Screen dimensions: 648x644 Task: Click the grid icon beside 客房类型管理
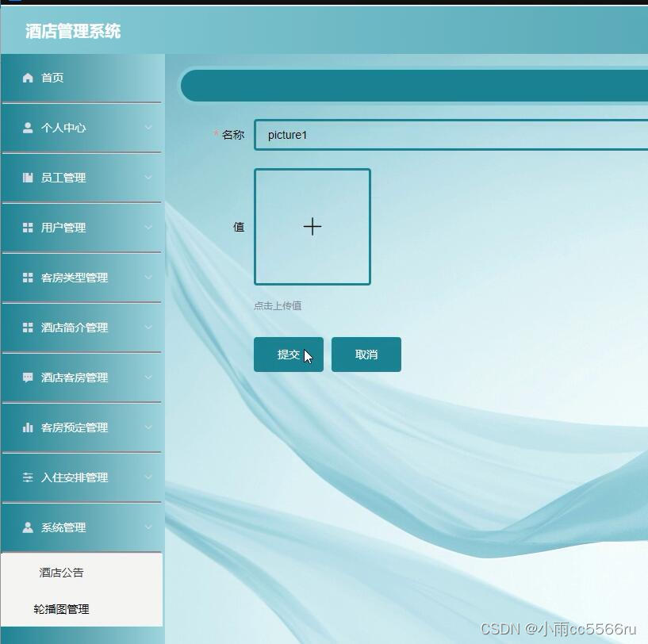[x=28, y=278]
